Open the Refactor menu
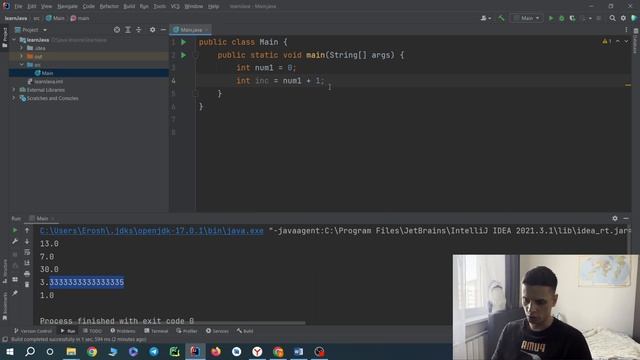This screenshot has width=640, height=360. pos(109,7)
